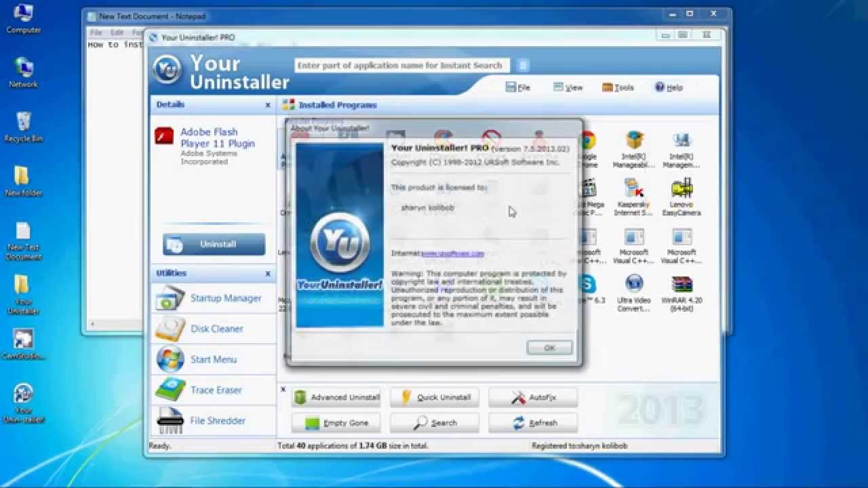Open the Disk Cleaner utility

(x=210, y=329)
